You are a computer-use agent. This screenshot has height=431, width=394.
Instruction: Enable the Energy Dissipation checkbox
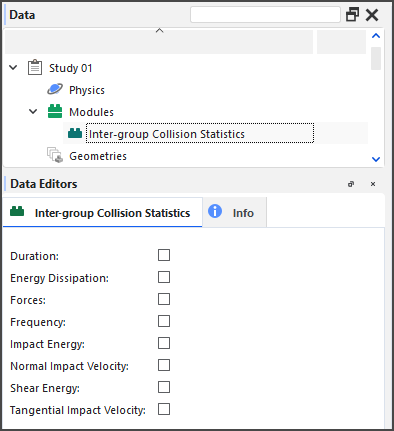pos(164,277)
